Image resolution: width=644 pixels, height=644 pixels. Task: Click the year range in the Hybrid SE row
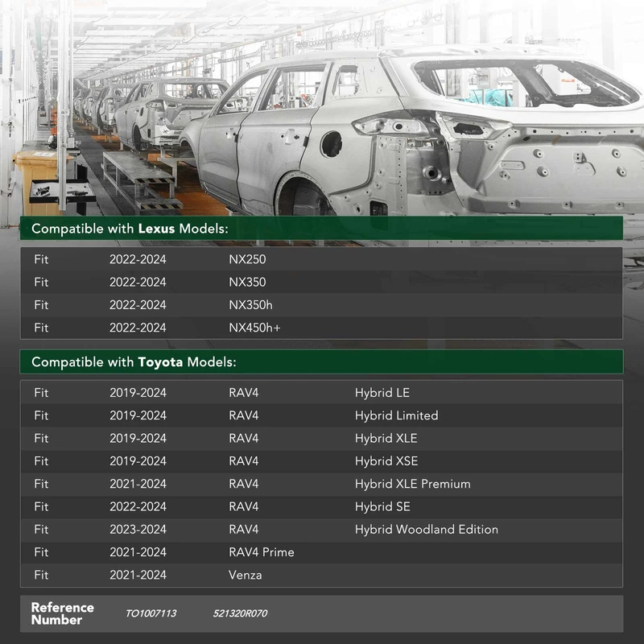[138, 507]
